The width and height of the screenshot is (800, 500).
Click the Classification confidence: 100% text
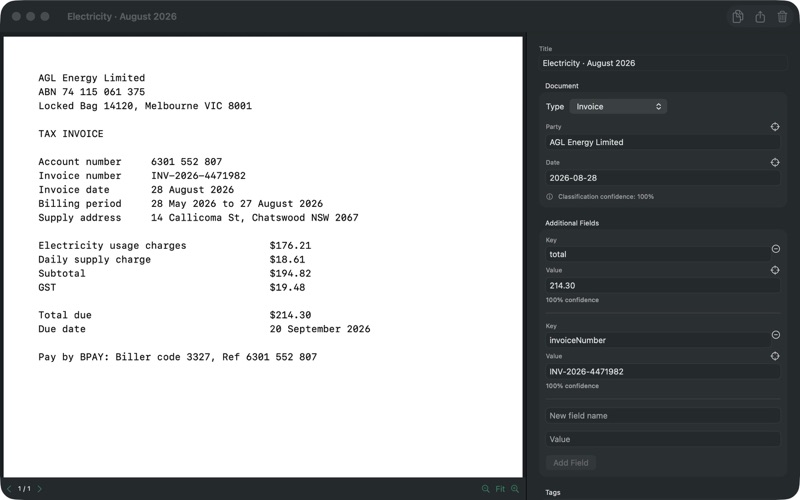pos(606,196)
